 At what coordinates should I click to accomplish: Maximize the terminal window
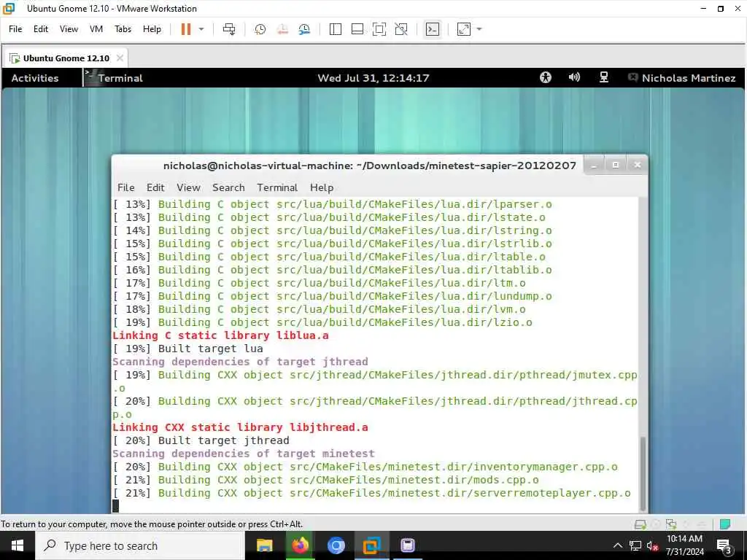pyautogui.click(x=616, y=166)
